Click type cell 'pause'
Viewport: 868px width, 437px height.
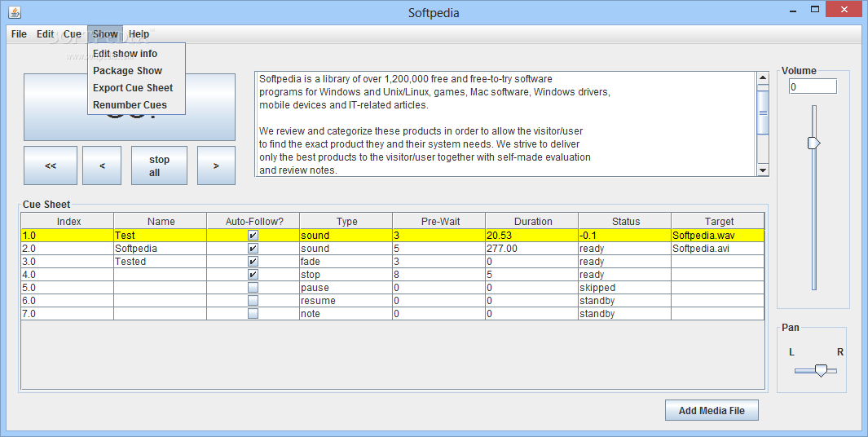click(346, 288)
